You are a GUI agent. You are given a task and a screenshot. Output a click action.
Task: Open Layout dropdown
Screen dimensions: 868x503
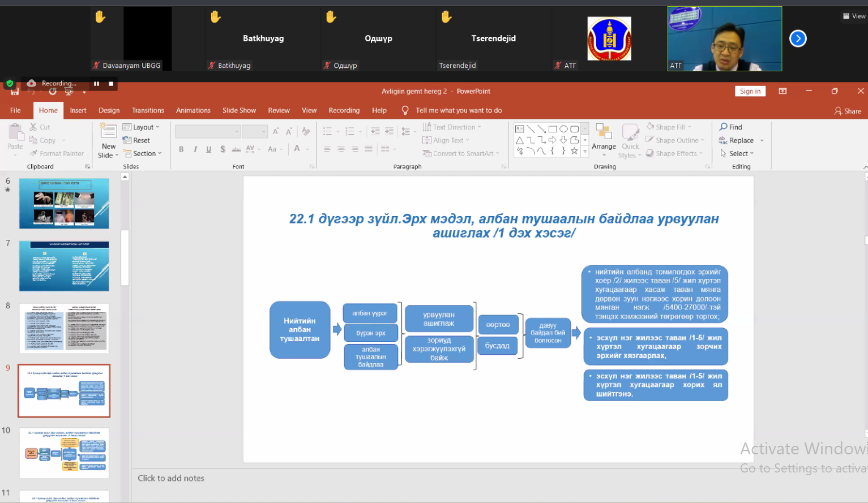point(142,127)
